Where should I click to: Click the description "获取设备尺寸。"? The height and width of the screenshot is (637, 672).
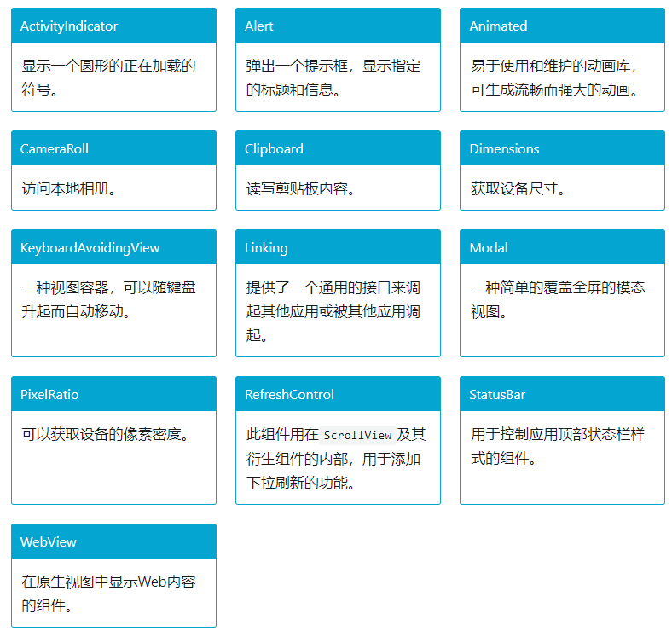518,188
